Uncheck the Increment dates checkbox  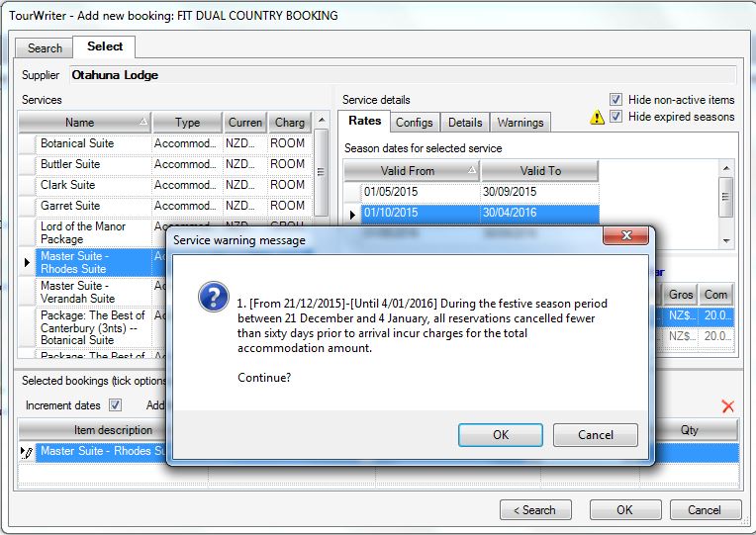pos(115,405)
